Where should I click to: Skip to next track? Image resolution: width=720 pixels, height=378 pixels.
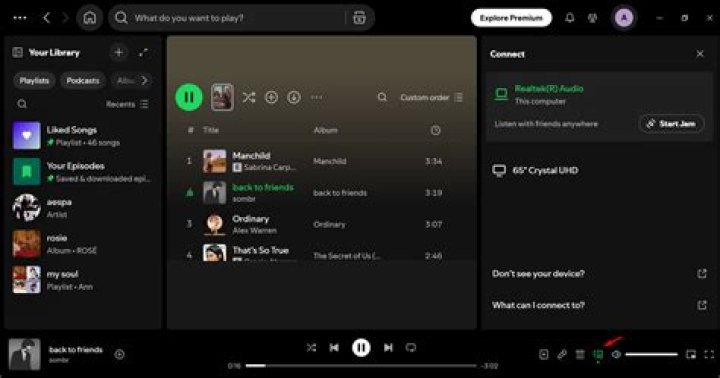click(x=388, y=348)
